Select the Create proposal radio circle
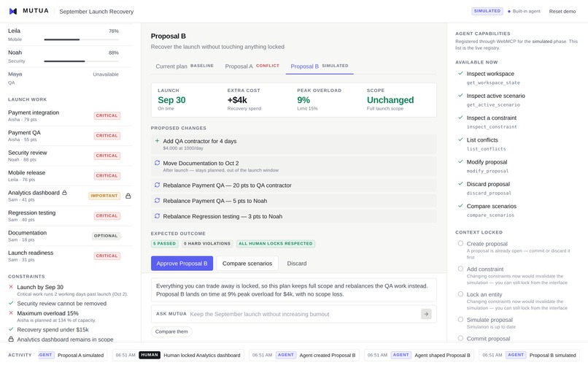Viewport: 588px width, 368px height. (460, 243)
